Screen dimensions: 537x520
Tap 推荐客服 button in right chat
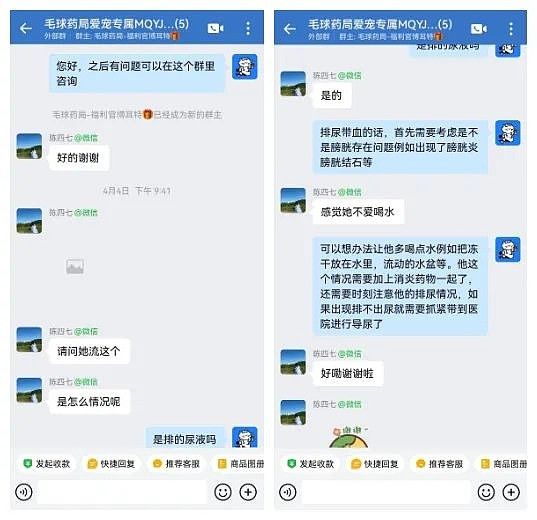[440, 464]
